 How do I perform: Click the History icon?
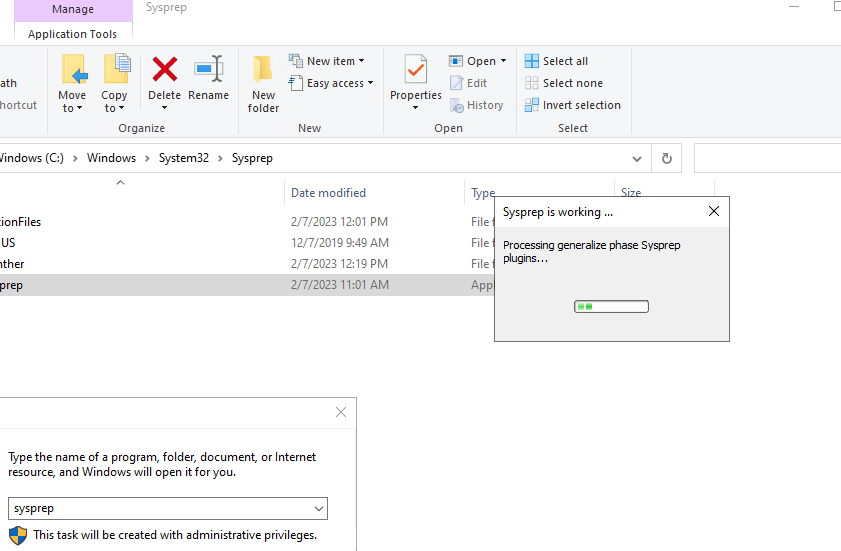[x=457, y=106]
